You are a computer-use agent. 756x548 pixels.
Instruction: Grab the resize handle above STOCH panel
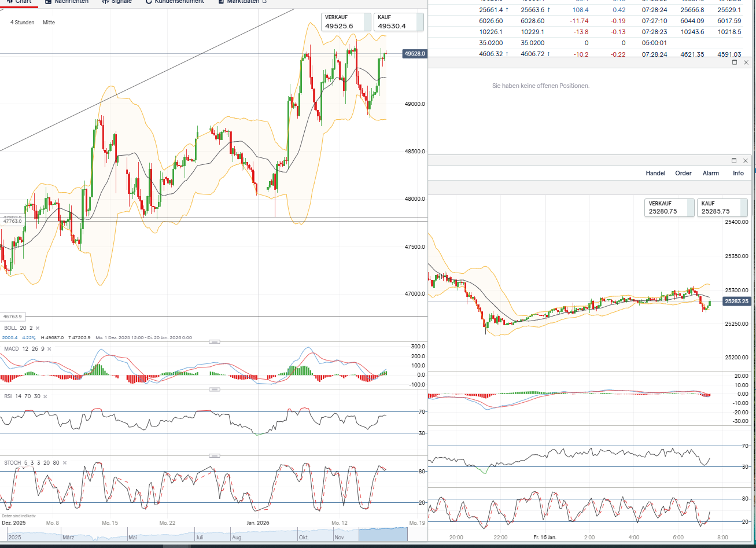(214, 455)
